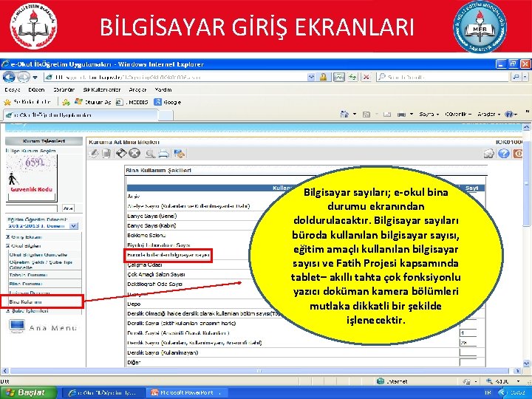This screenshot has width=532, height=399.
Task: Open Bina Durumu sidebar link
Action: click(x=26, y=284)
